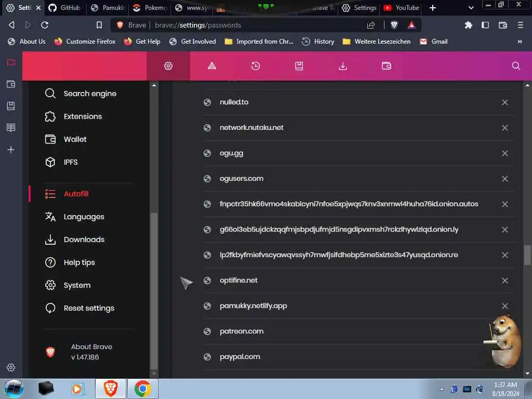
Task: Open sidebar Brave Talk camera icon
Action: tap(11, 63)
